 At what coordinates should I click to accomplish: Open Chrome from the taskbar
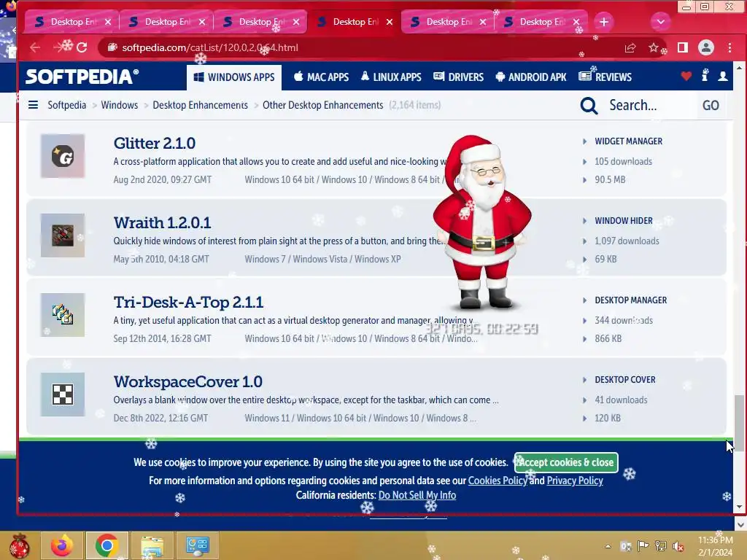tap(107, 545)
